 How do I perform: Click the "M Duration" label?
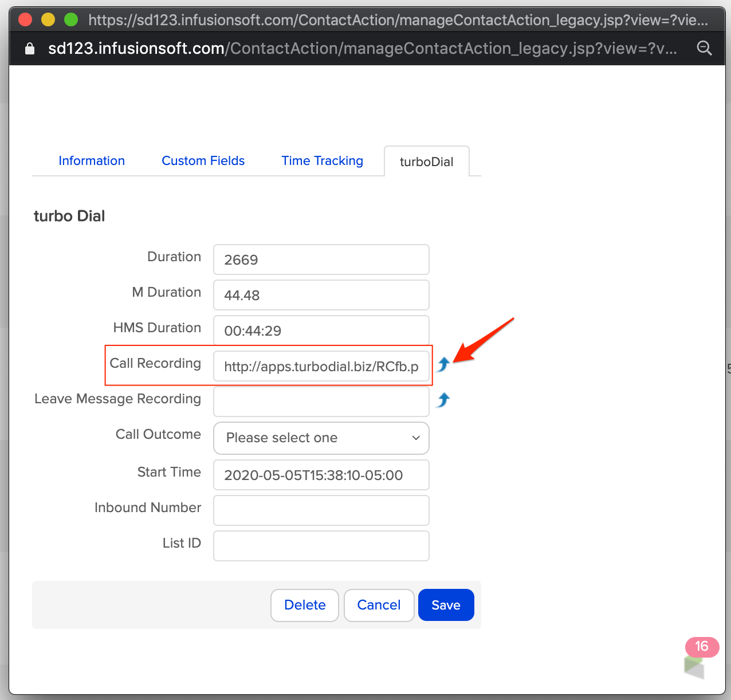(167, 292)
